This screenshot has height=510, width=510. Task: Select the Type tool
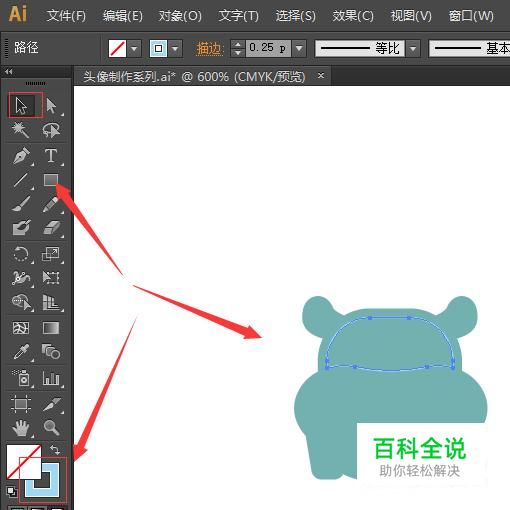click(x=51, y=155)
